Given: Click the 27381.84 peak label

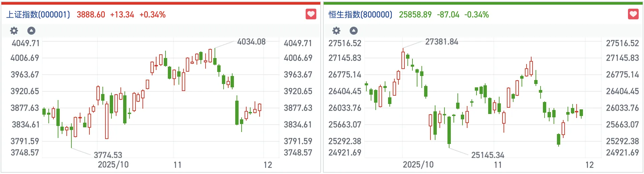Looking at the screenshot, I should [x=441, y=42].
